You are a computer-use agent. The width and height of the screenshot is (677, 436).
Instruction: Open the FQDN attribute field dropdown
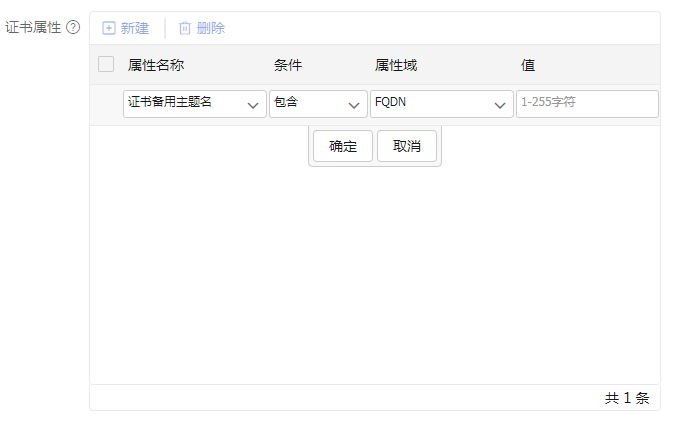click(442, 104)
